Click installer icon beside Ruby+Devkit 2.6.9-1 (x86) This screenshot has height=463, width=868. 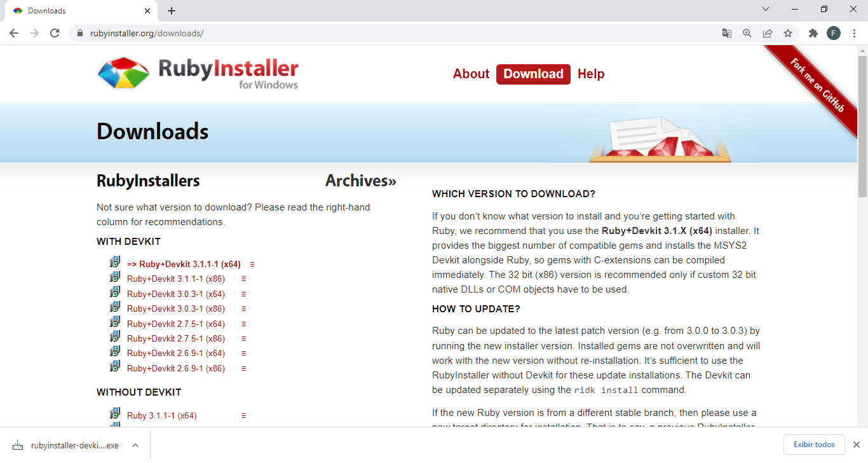(115, 366)
